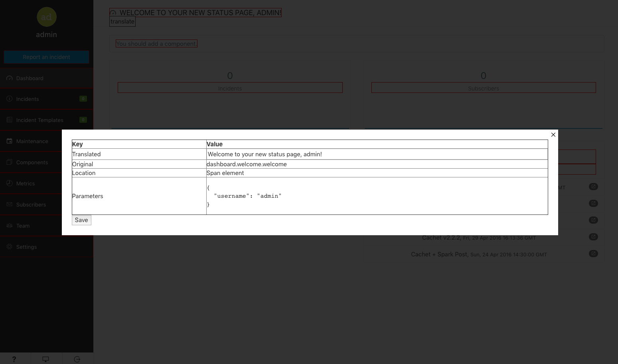Click the 'Original' key cell
The image size is (618, 364).
click(x=139, y=164)
